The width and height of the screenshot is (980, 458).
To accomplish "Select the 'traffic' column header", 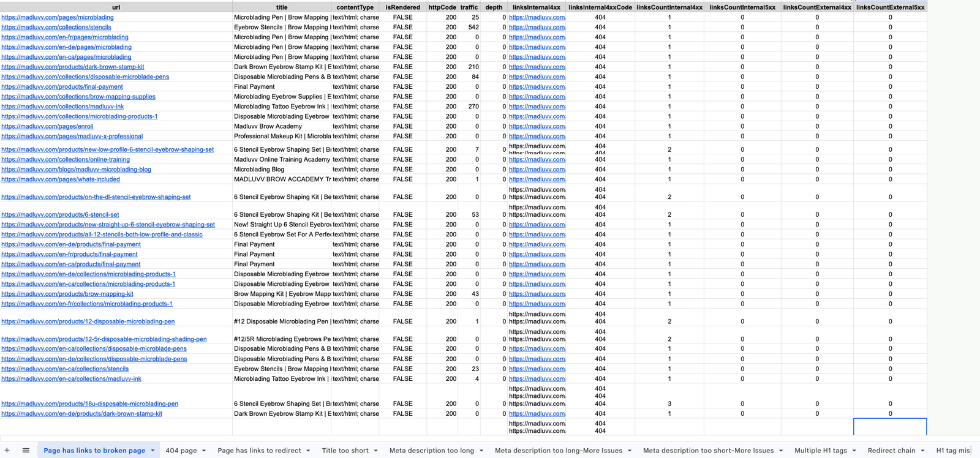I will tap(469, 7).
